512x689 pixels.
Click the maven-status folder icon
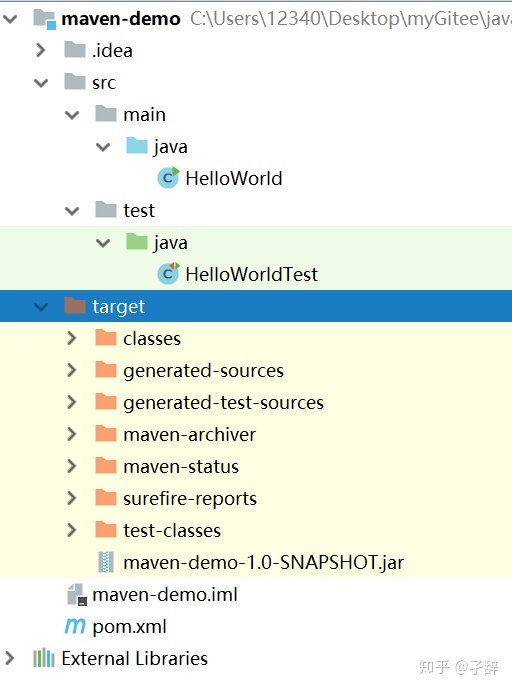coord(106,466)
